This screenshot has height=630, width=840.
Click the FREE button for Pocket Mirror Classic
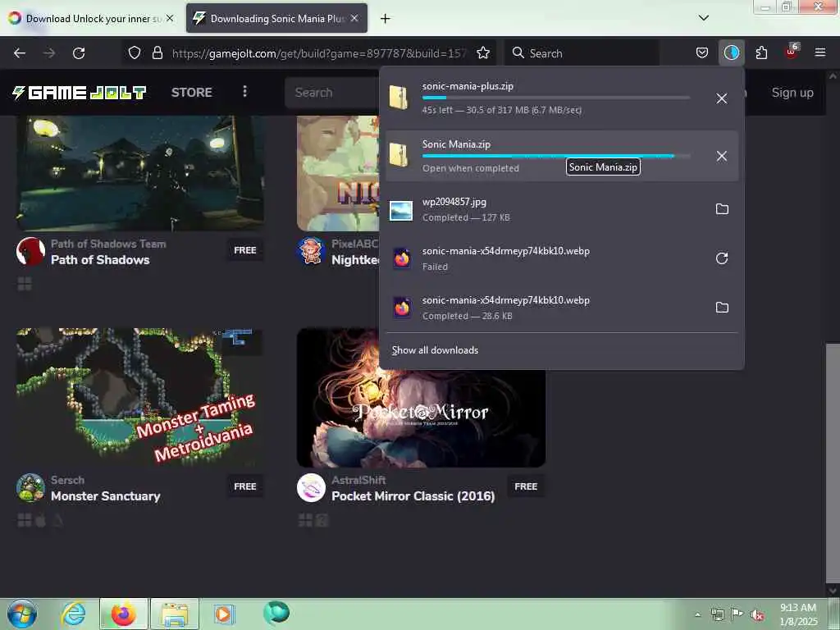(526, 486)
